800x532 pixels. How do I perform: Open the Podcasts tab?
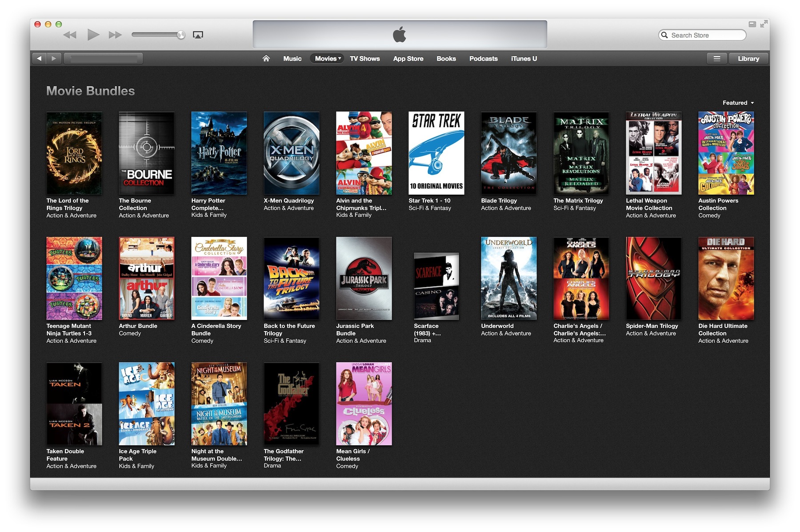[x=484, y=58]
